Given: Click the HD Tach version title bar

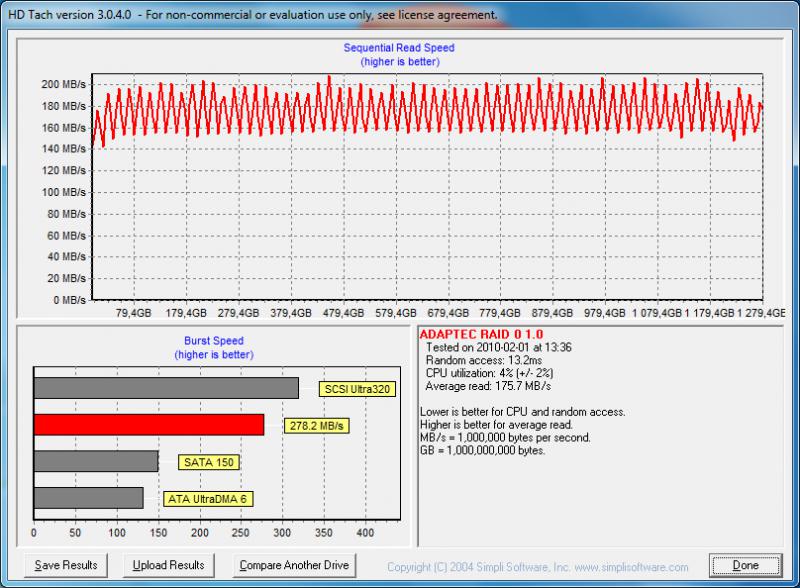Looking at the screenshot, I should [x=400, y=14].
